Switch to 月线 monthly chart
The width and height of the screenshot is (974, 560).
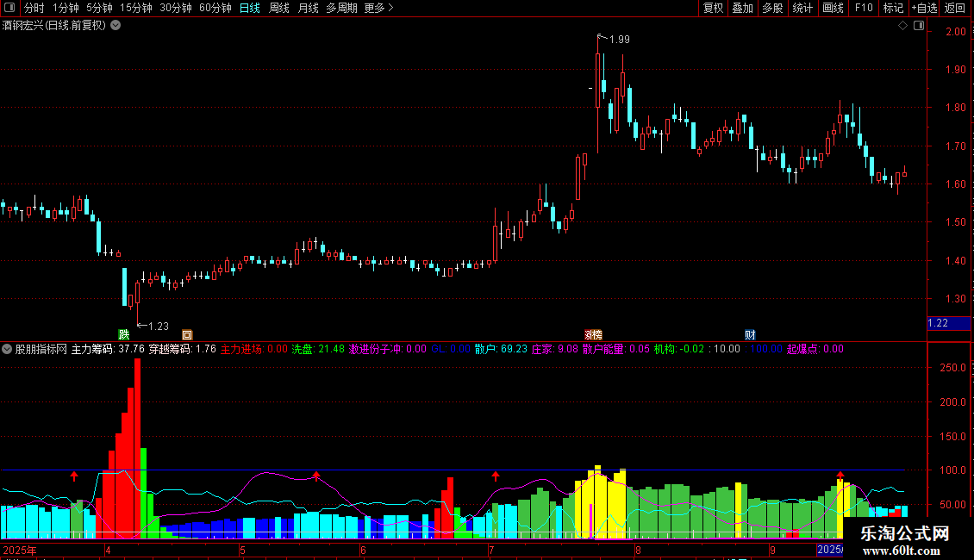(x=308, y=8)
